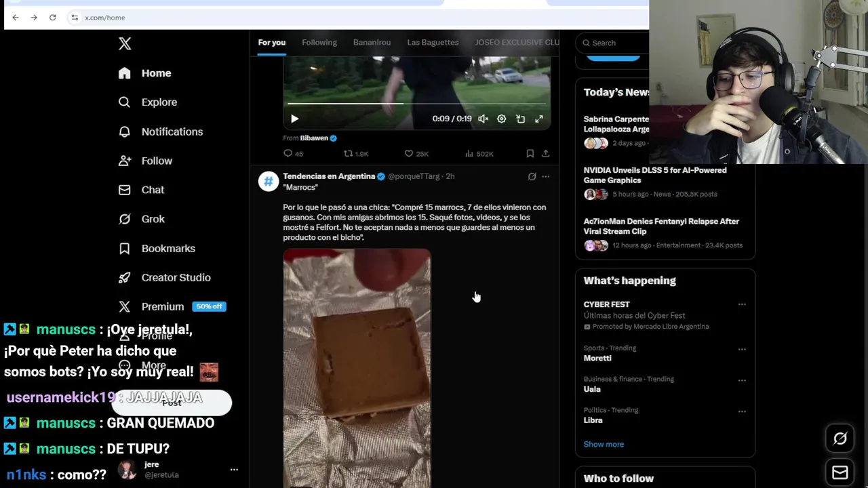This screenshot has height=488, width=868.
Task: Open Creator Studio
Action: coord(164,277)
